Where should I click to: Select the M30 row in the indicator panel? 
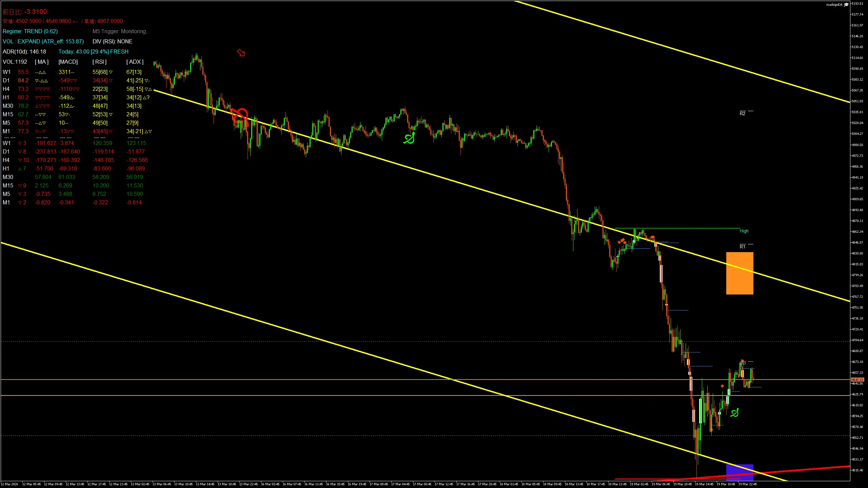click(x=7, y=106)
